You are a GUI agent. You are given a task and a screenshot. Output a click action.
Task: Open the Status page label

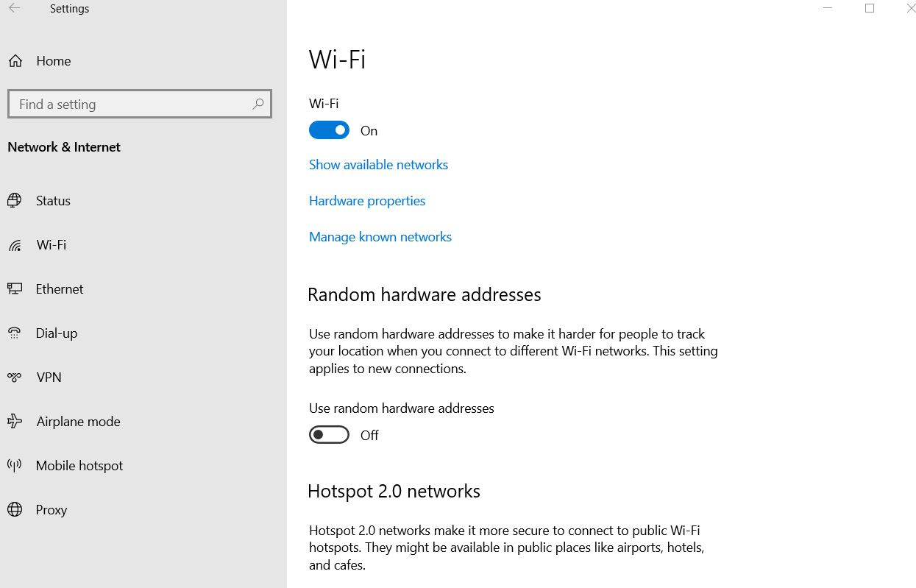tap(53, 201)
